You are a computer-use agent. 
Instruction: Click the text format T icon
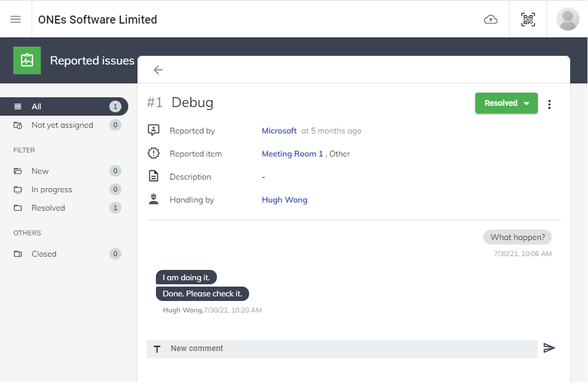[x=157, y=349]
